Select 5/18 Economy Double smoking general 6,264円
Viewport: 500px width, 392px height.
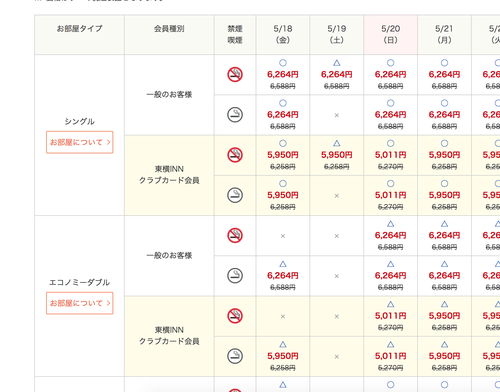click(283, 276)
